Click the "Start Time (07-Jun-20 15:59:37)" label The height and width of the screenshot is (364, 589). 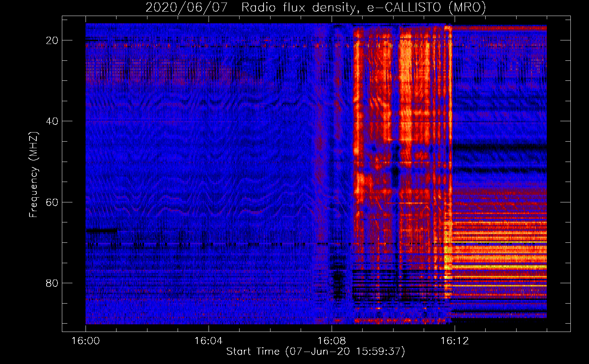coord(316,352)
